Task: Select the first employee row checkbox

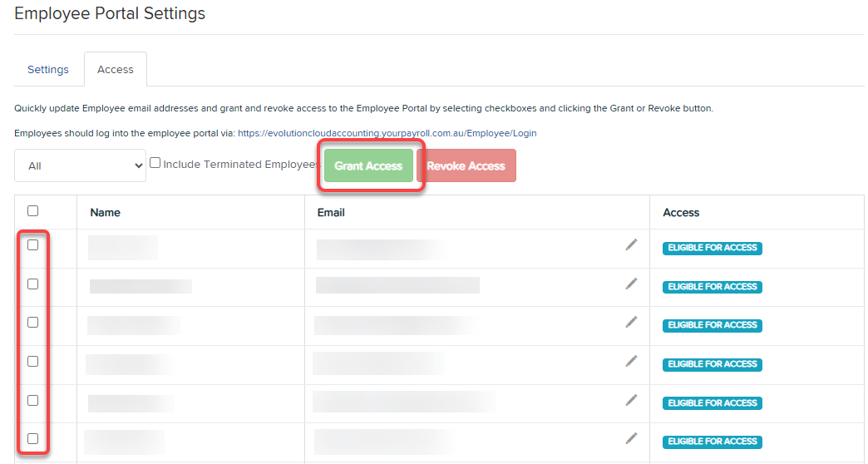Action: (x=33, y=245)
